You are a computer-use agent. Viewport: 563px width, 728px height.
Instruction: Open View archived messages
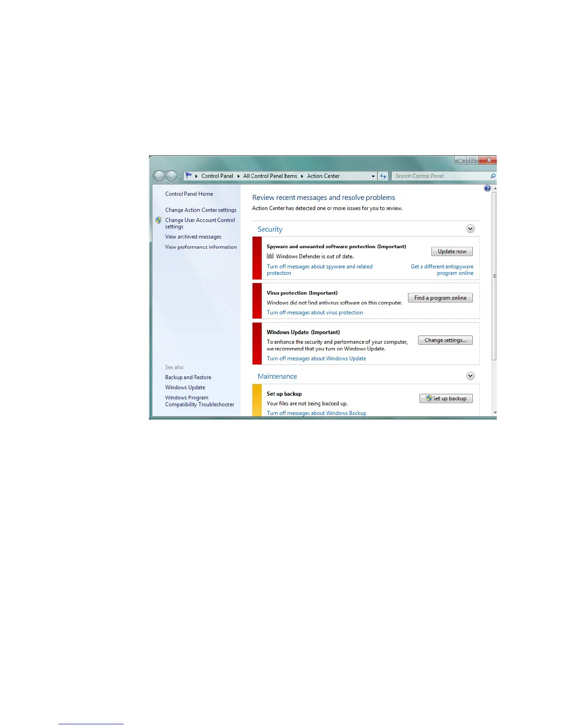coord(193,237)
